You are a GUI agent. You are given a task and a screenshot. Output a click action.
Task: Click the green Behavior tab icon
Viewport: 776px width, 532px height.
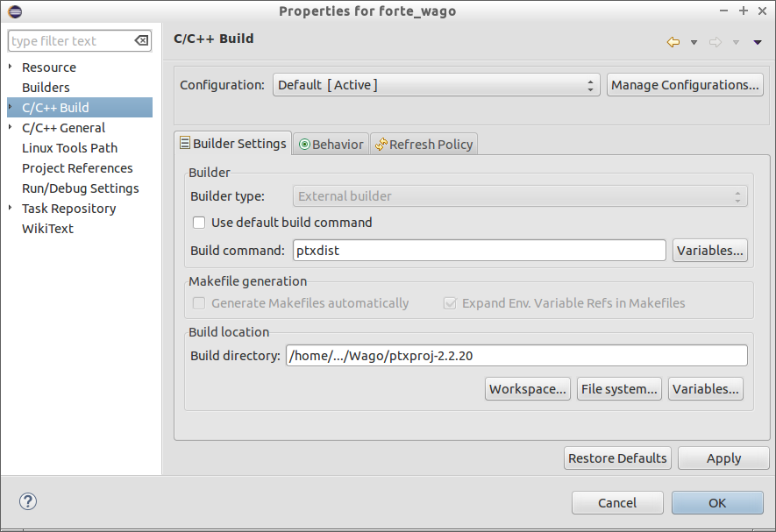[307, 143]
